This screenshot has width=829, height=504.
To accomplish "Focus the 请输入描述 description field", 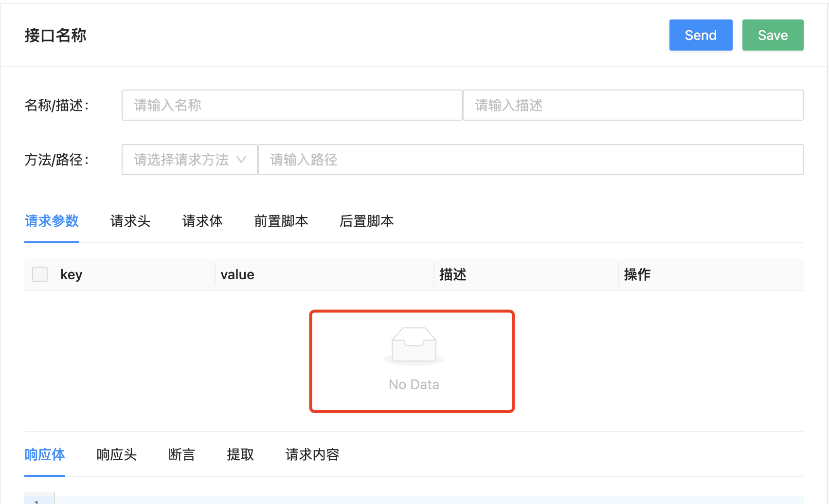I will coord(633,105).
